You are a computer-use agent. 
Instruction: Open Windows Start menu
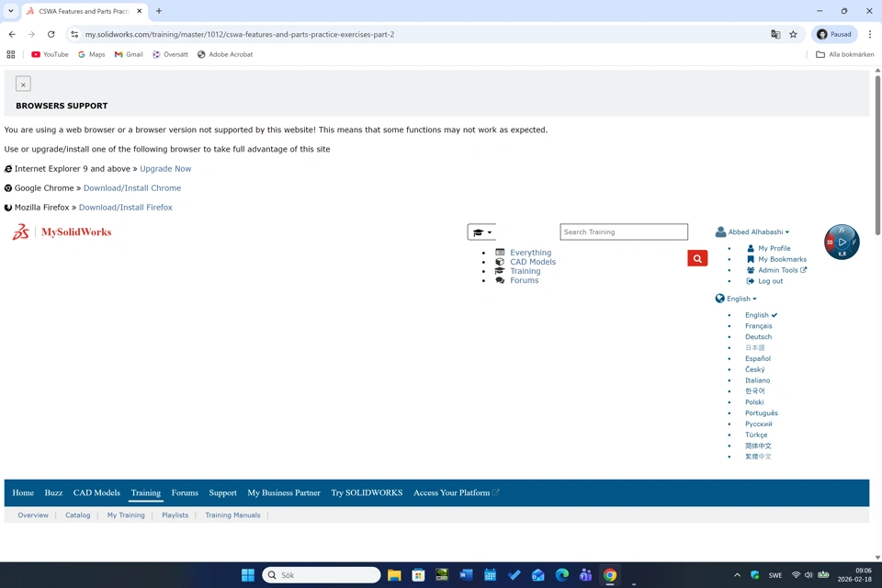pos(247,575)
